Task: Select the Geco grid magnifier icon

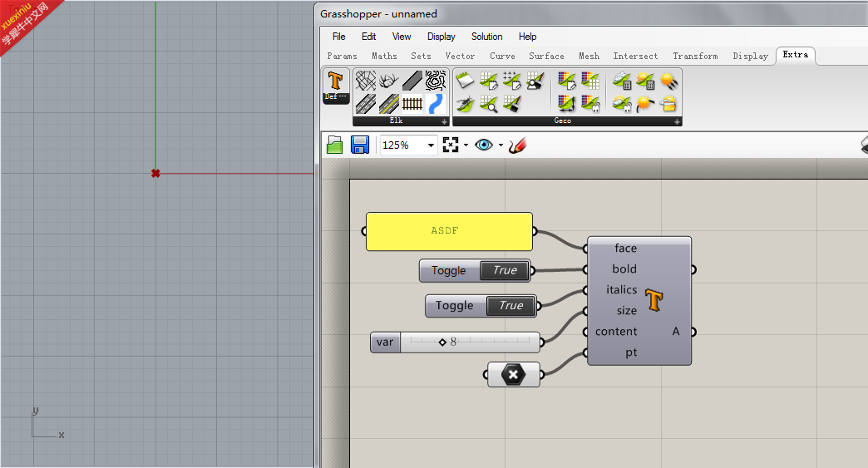Action: (x=488, y=104)
